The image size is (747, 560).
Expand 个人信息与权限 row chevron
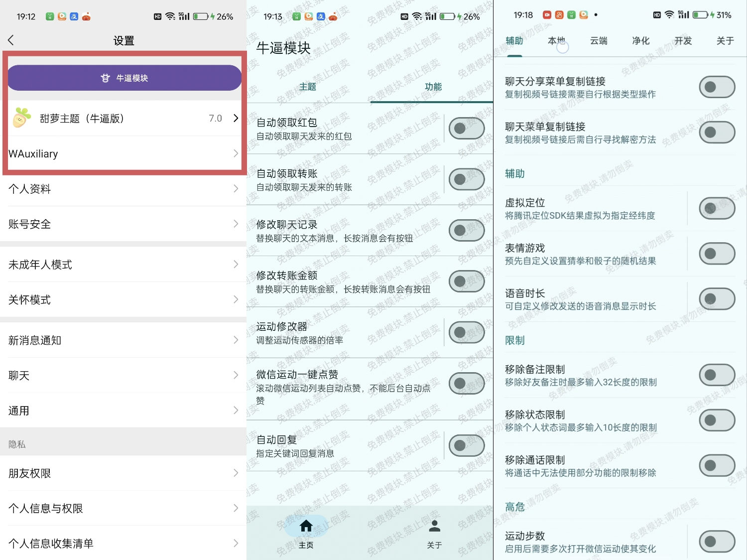click(236, 508)
